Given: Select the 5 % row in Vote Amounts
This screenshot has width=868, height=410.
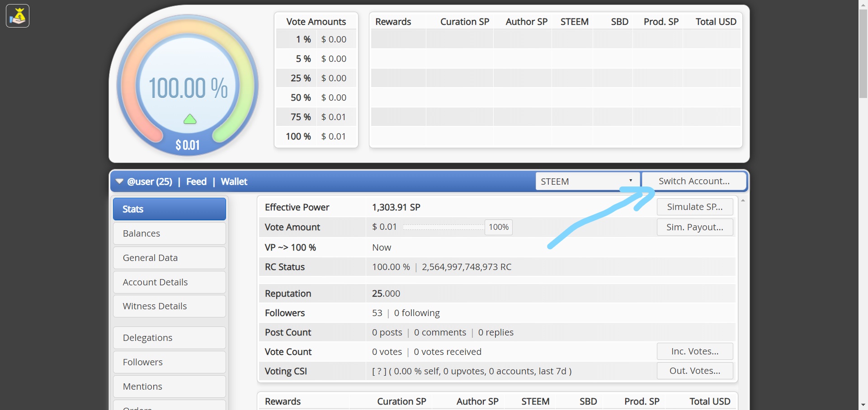Looking at the screenshot, I should 316,59.
